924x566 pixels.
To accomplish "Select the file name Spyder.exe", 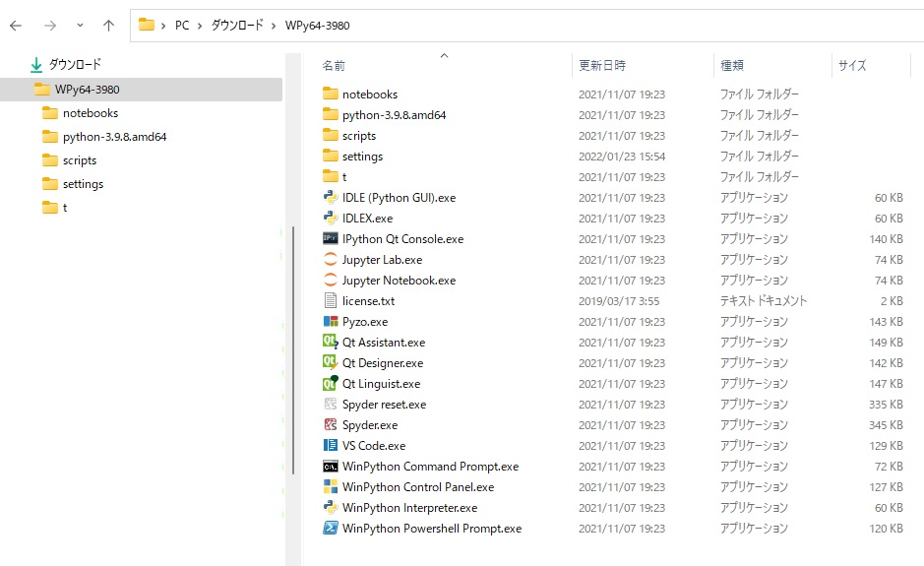I will [370, 425].
